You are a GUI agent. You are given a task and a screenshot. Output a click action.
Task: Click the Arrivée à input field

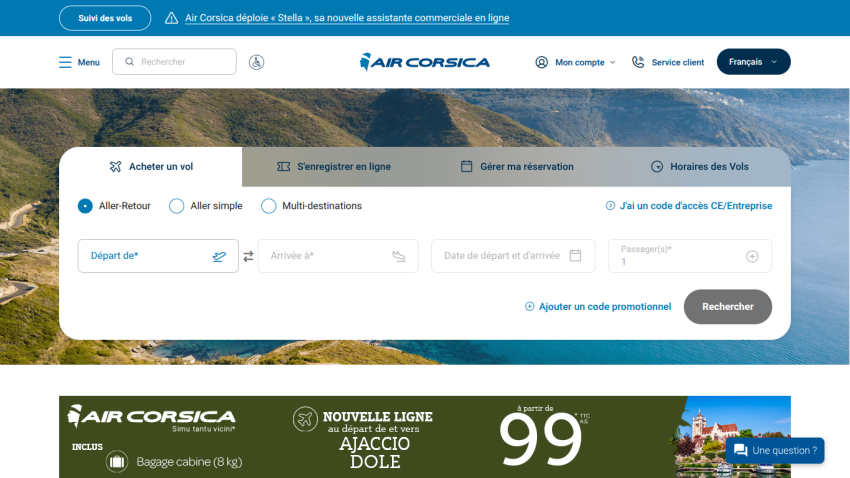[338, 256]
